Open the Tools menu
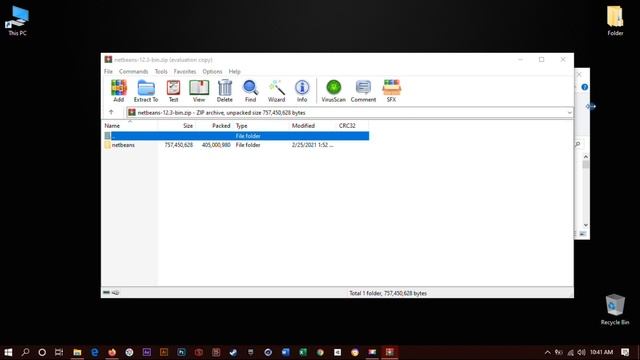Viewport: 640px width, 360px height. point(161,71)
